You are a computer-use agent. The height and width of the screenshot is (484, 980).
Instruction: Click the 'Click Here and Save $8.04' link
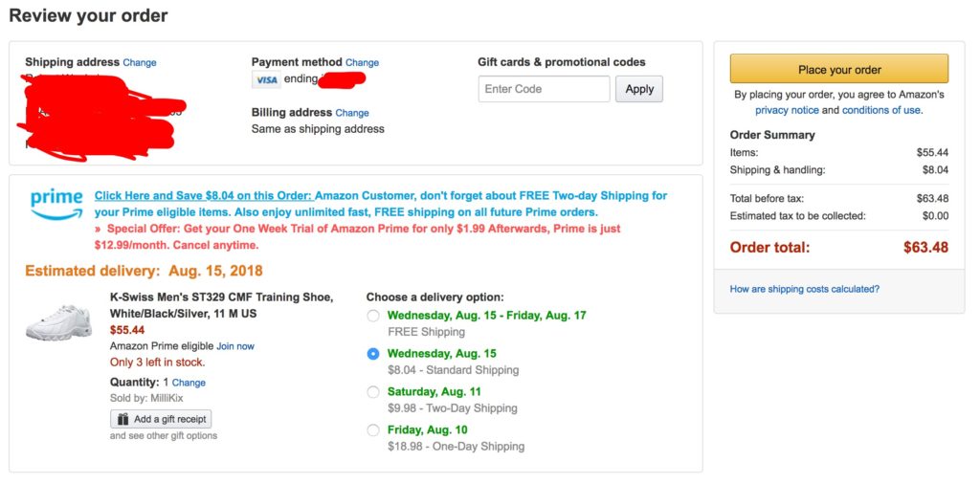(x=202, y=196)
